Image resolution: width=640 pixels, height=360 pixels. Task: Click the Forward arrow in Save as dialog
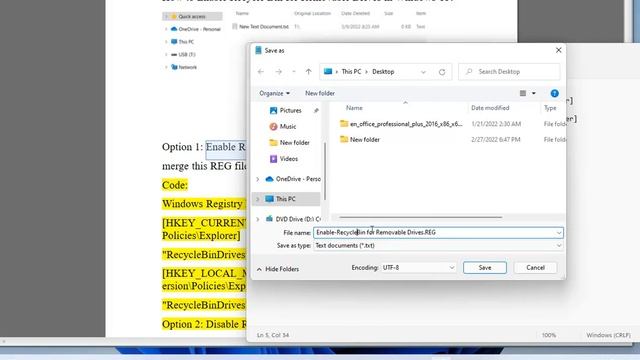click(278, 72)
